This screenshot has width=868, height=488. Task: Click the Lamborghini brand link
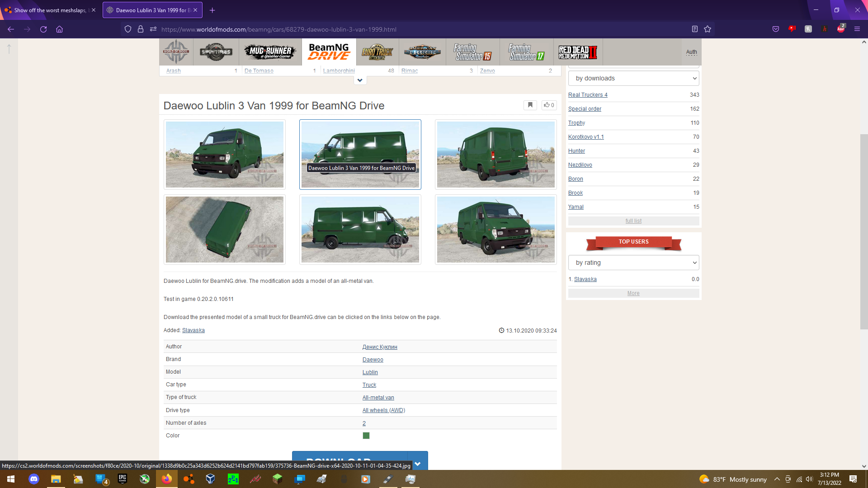pyautogui.click(x=339, y=71)
